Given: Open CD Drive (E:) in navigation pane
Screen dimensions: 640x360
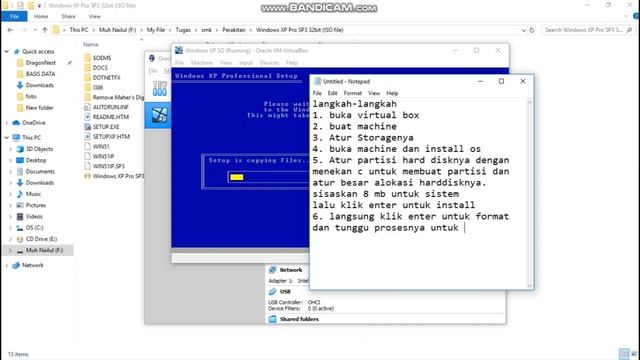Looking at the screenshot, I should pos(41,239).
